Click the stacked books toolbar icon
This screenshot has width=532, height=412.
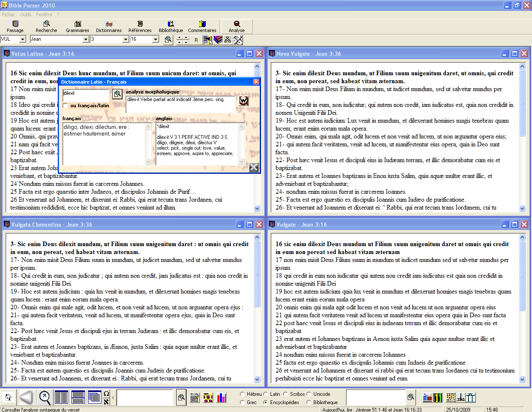click(x=218, y=40)
